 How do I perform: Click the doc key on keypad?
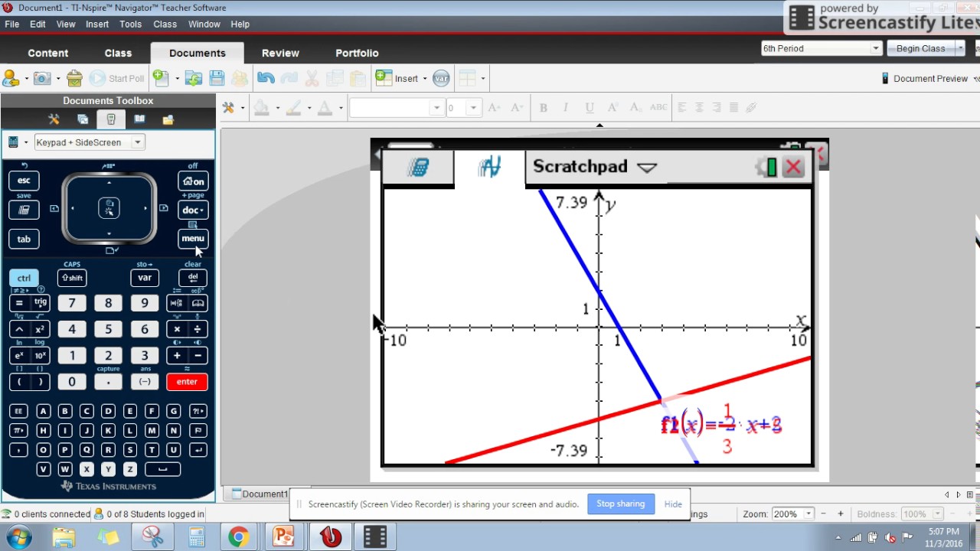click(192, 210)
